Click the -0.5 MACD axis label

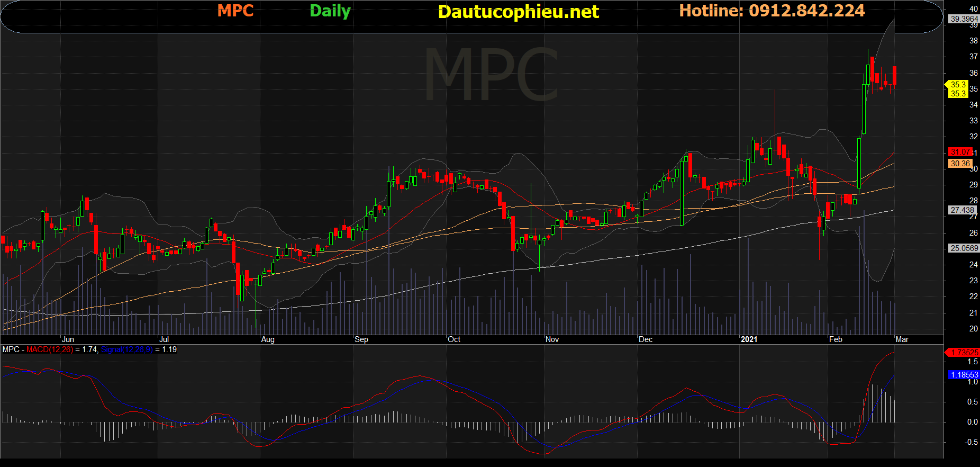click(x=971, y=442)
